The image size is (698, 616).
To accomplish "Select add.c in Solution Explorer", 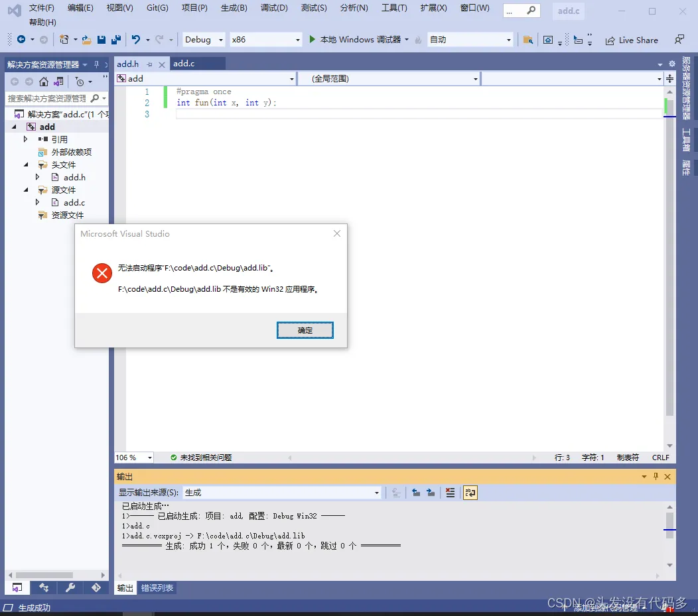I will point(74,202).
